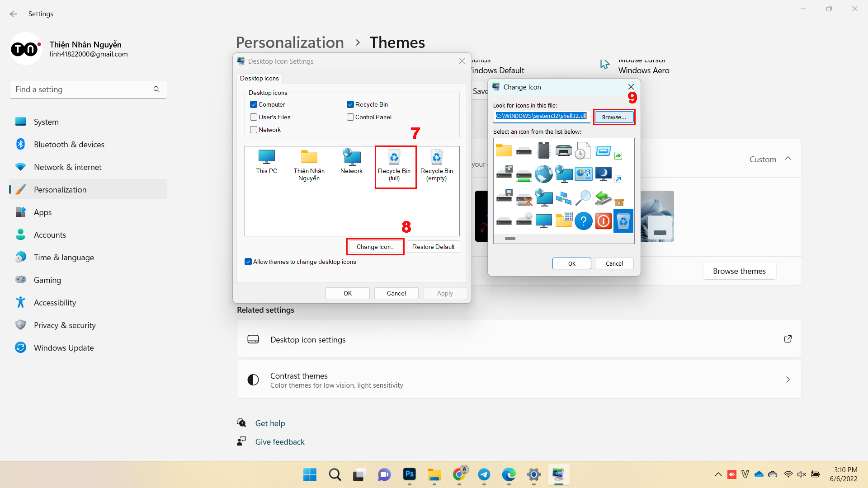Select the Network desktop icon preview
The height and width of the screenshot is (488, 868).
coord(351,161)
